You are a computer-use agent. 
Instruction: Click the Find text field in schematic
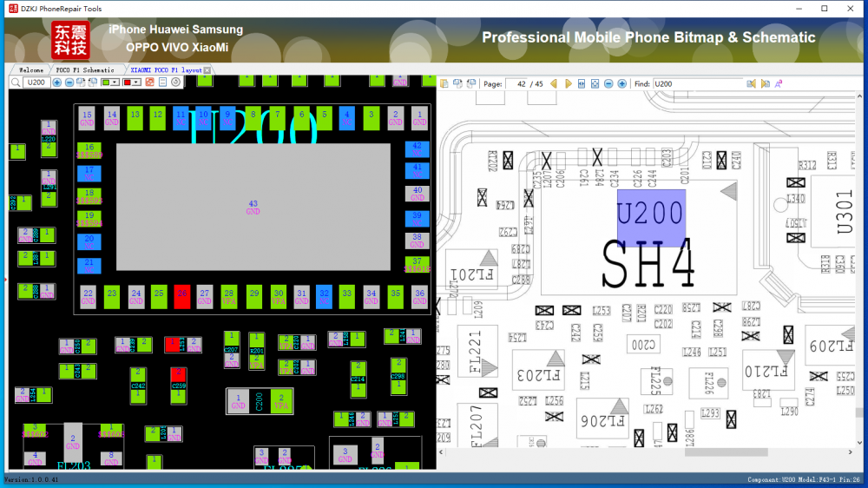[698, 83]
